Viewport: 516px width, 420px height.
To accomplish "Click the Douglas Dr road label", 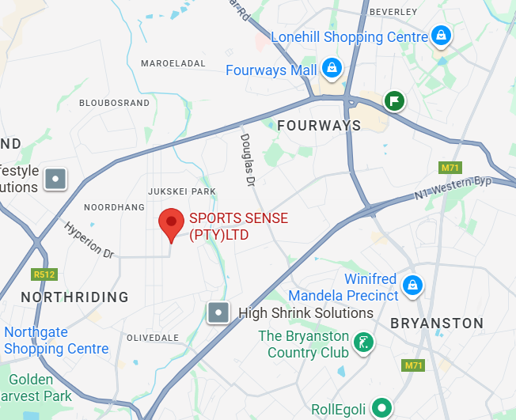I will pyautogui.click(x=248, y=161).
